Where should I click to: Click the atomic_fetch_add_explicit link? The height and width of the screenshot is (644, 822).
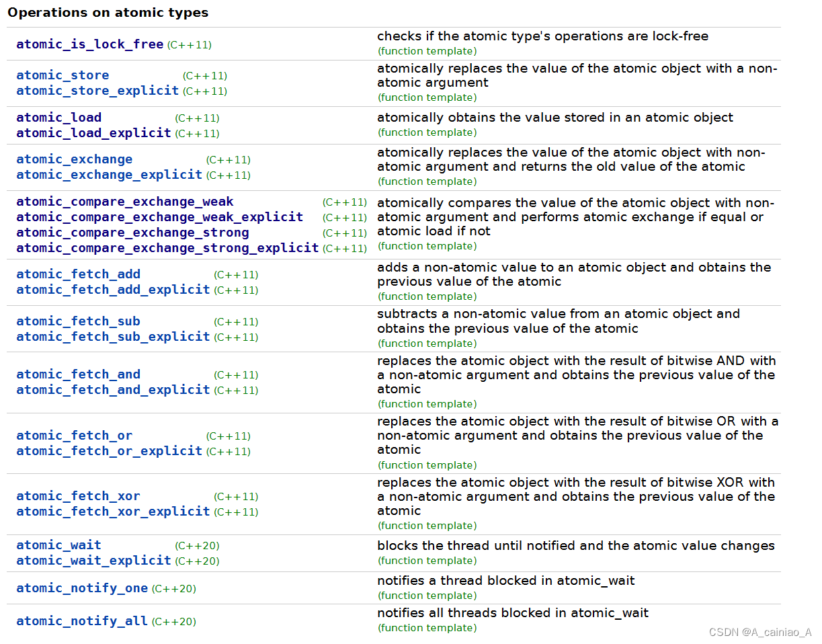click(x=114, y=290)
